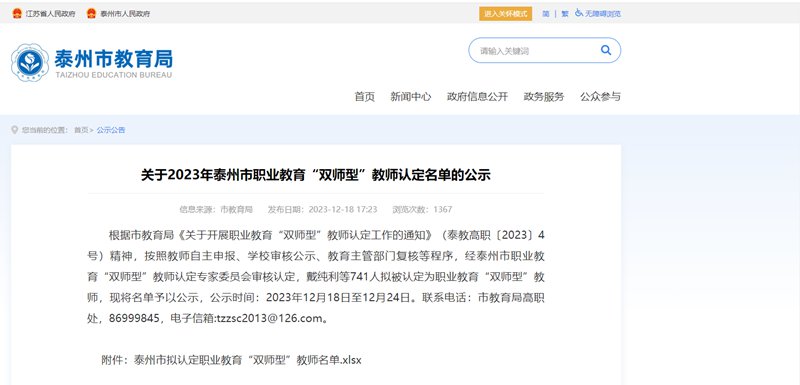800x385 pixels.
Task: Click the 信息来源: 市教育局 text
Action: (216, 210)
